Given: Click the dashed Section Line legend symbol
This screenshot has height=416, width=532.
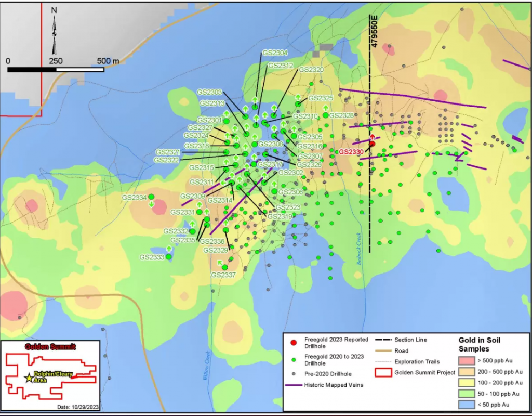Looking at the screenshot, I should coord(384,340).
